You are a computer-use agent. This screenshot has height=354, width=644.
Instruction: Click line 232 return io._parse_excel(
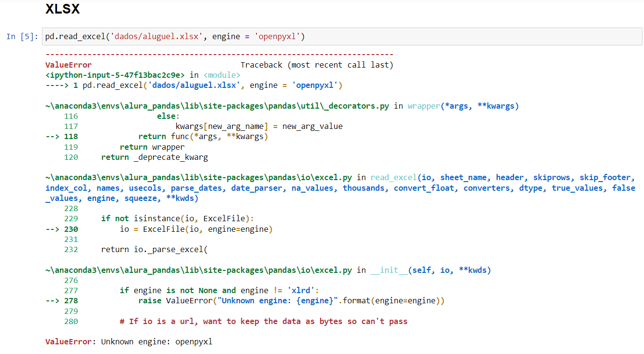pos(154,250)
